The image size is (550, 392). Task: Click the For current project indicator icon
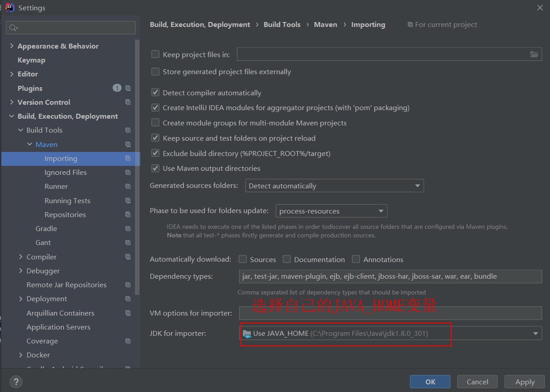point(411,24)
